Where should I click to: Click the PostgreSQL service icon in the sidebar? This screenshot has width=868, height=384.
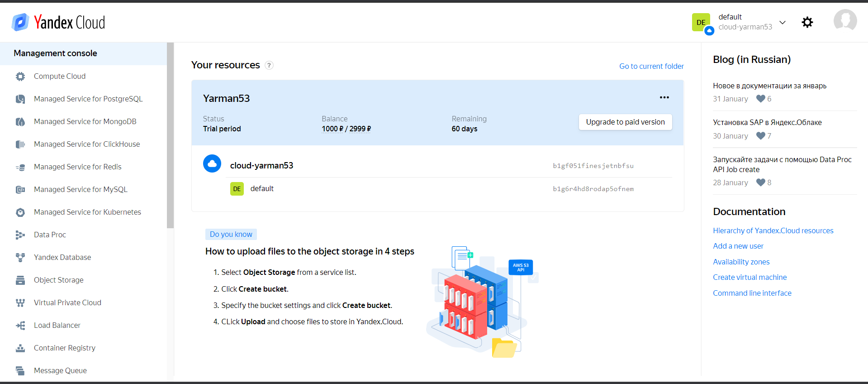[20, 99]
